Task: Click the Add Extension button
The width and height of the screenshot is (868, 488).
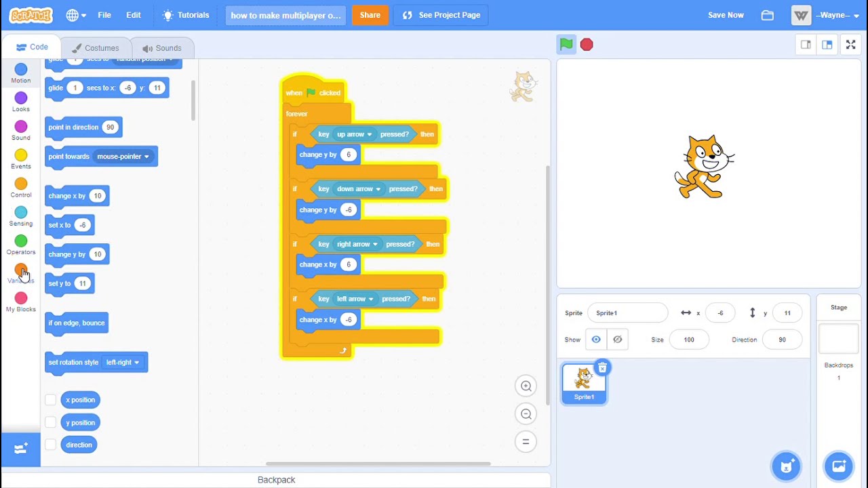Action: pos(21,449)
